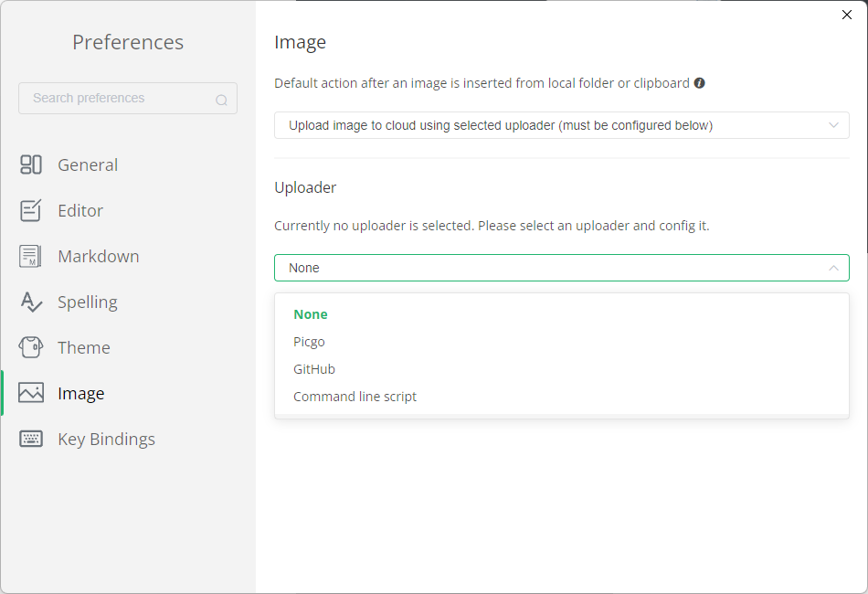Switch to Theme preferences
Viewport: 868px width, 594px height.
coord(83,347)
